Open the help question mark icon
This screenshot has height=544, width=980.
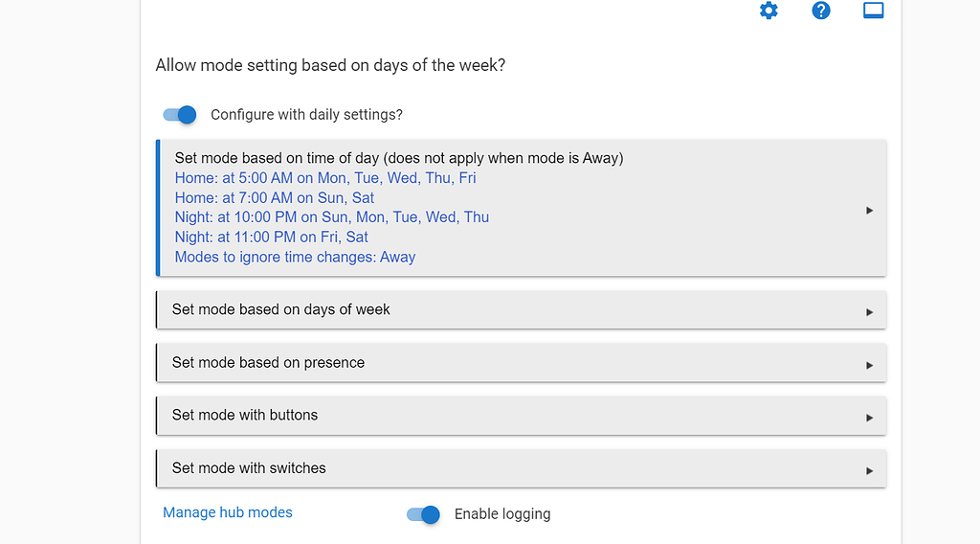tap(820, 10)
